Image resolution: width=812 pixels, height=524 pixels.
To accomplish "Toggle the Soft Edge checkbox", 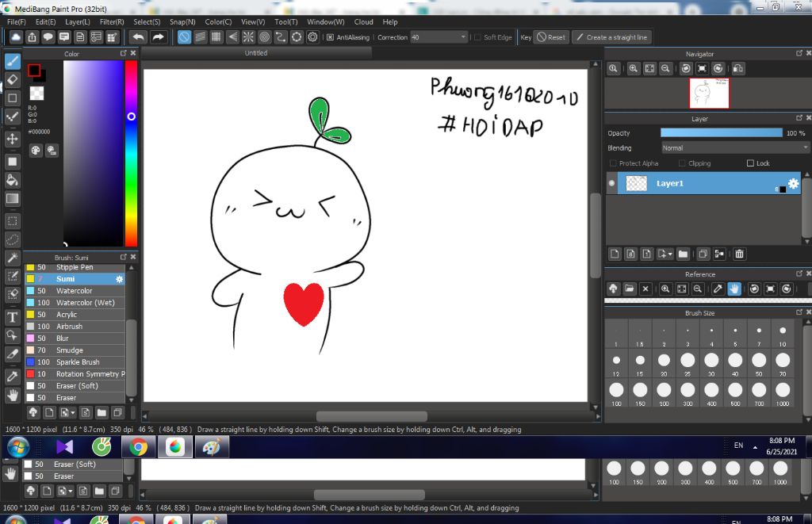I will (x=477, y=37).
